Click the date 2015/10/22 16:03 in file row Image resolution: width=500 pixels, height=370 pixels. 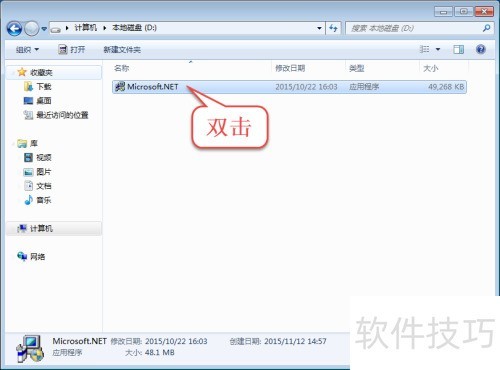click(x=306, y=87)
